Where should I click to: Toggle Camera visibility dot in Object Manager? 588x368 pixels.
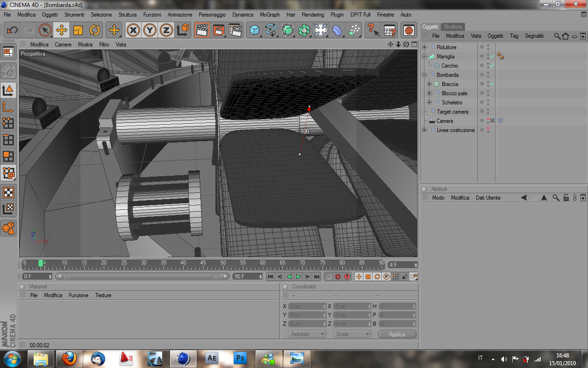coord(488,119)
